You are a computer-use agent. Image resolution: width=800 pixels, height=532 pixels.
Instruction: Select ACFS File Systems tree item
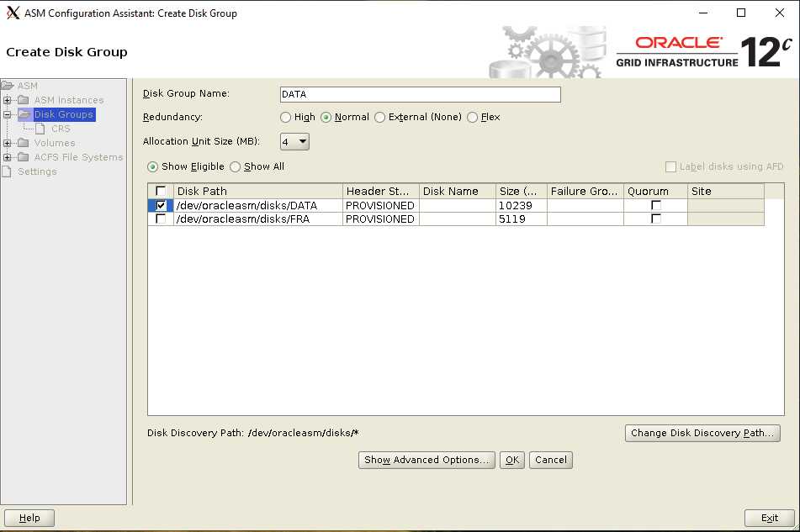click(x=78, y=157)
